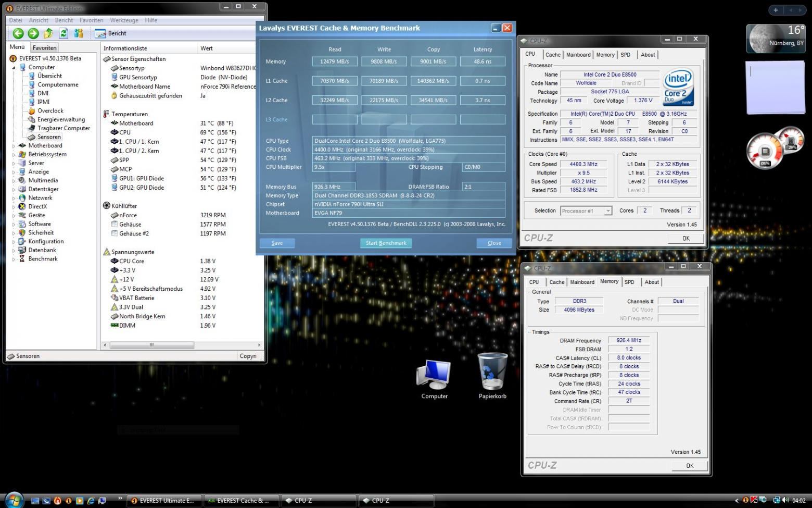Open About tab in top CPU-Z window
This screenshot has width=812, height=508.
pos(648,55)
